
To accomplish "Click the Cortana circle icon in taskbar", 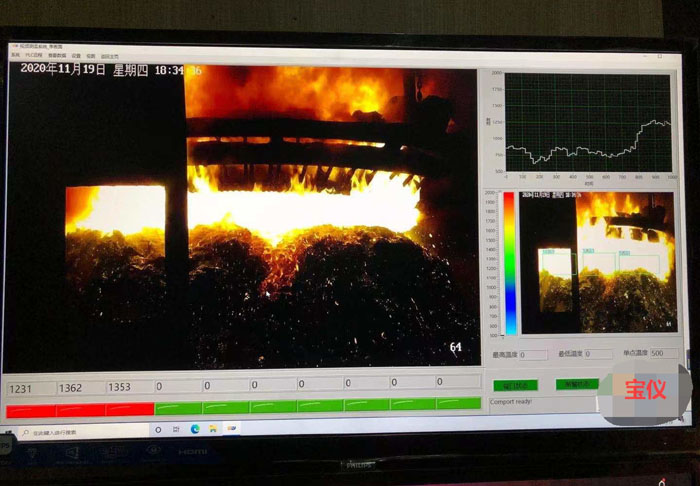I will pyautogui.click(x=160, y=429).
